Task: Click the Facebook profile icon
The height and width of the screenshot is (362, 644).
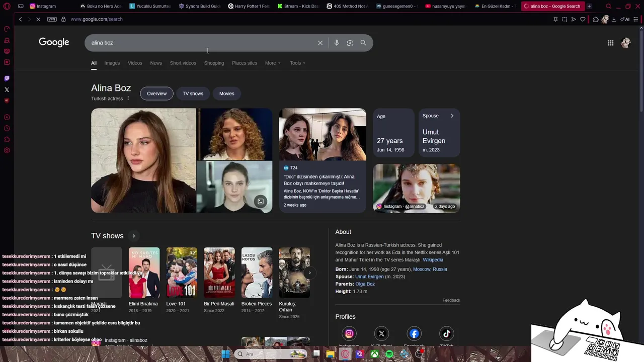Action: (414, 333)
